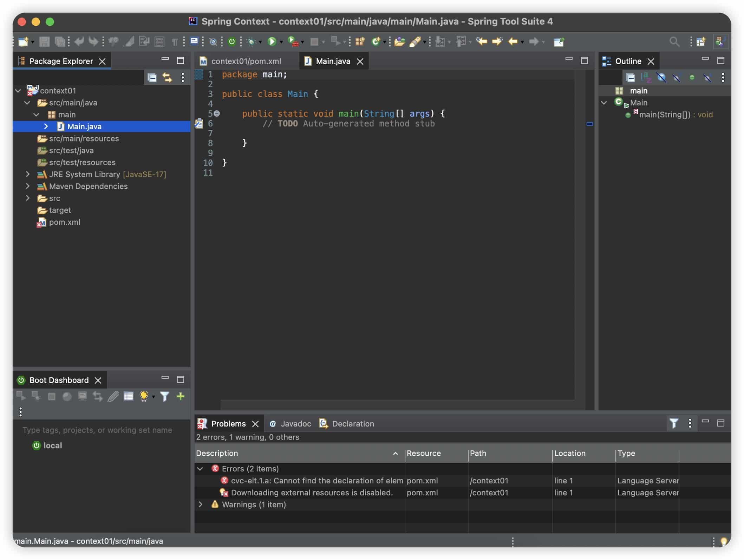Click the Debug bug icon
The image size is (744, 560).
click(251, 42)
